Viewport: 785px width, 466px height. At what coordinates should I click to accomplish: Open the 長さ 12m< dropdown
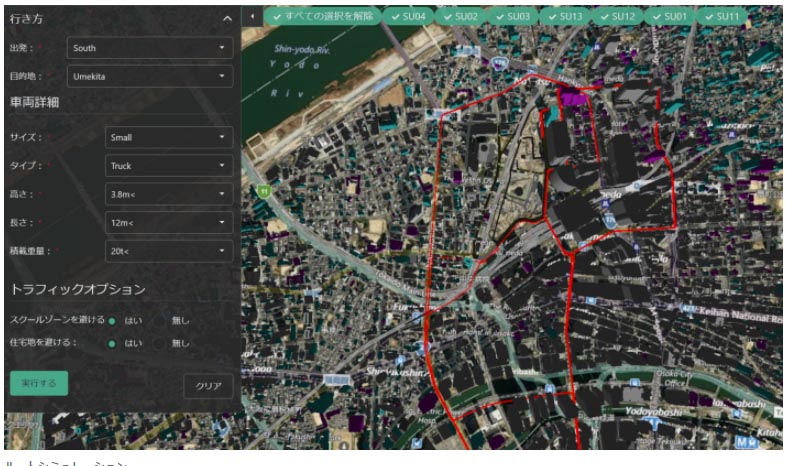[x=169, y=223]
